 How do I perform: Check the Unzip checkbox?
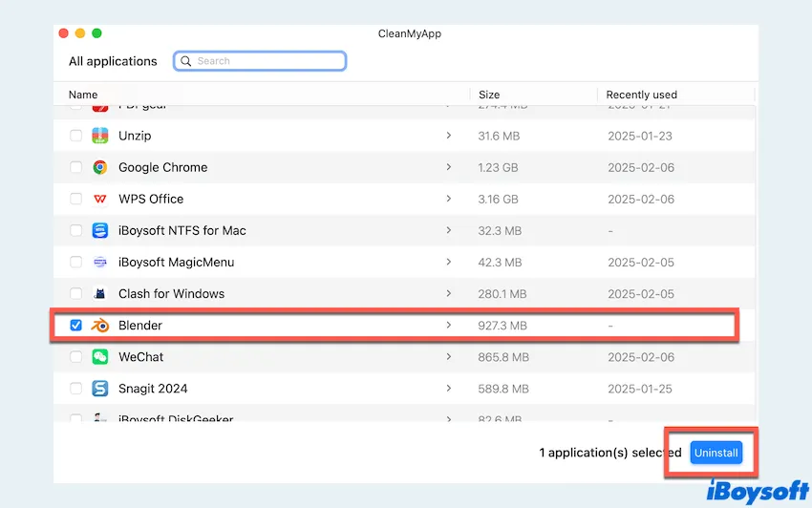(75, 136)
